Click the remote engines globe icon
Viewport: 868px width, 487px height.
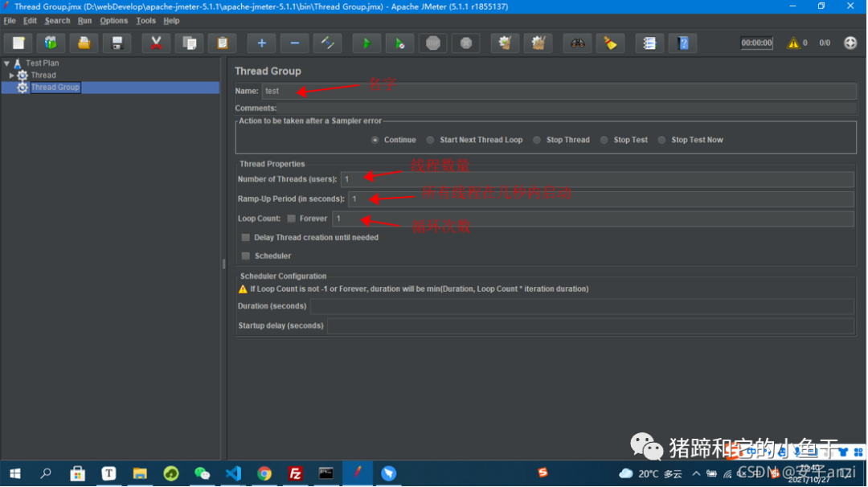pos(850,43)
